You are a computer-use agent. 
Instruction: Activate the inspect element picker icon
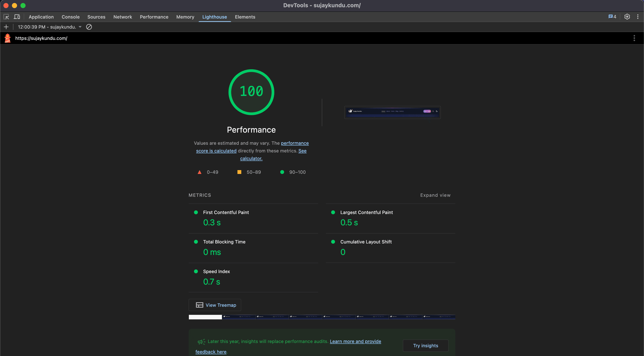(x=6, y=17)
